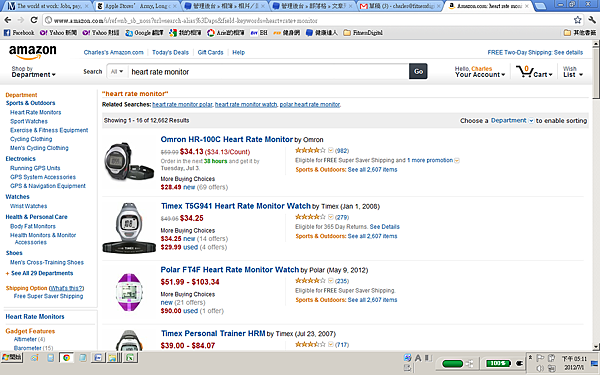This screenshot has width=600, height=375.
Task: Click the 100% battery indicator in taskbar
Action: 498,363
